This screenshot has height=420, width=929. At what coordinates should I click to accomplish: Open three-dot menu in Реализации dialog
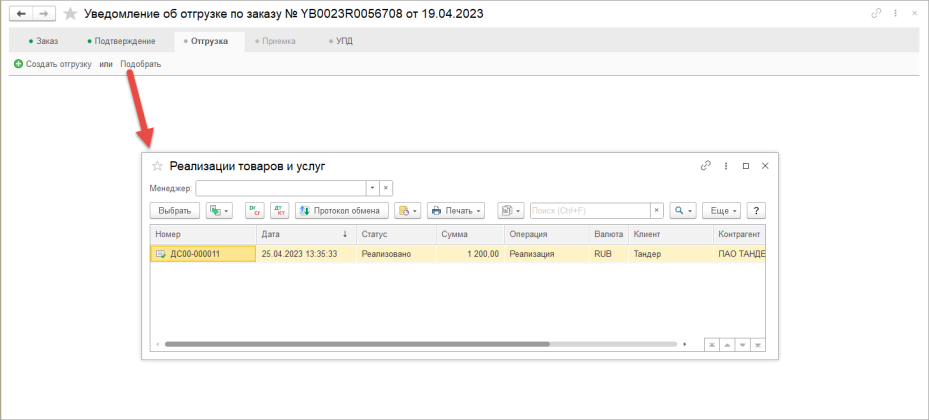[726, 166]
